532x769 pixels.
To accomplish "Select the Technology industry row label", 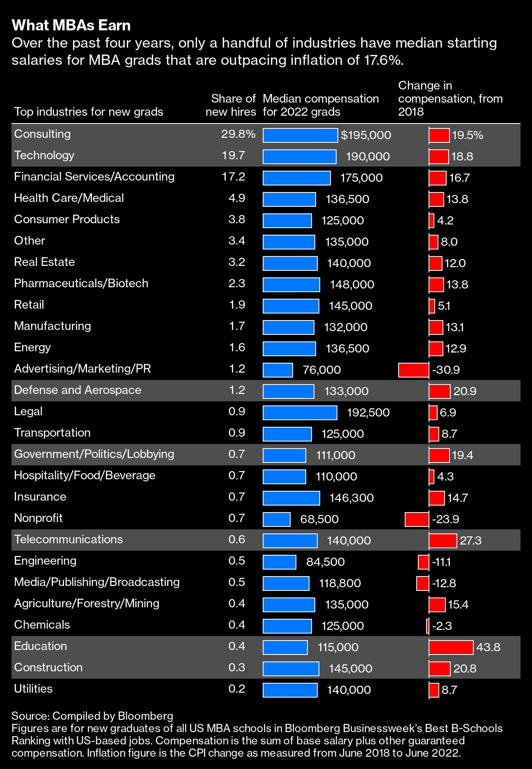I will point(44,156).
